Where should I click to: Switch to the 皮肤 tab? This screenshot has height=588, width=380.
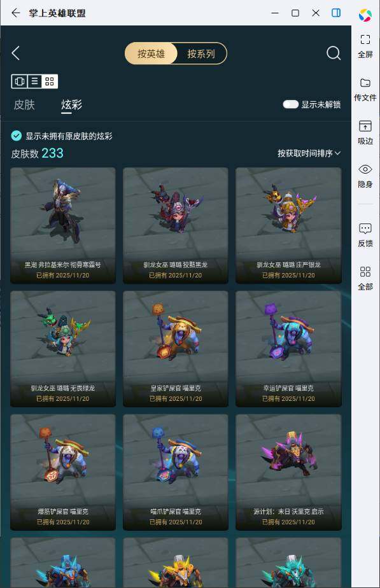[x=24, y=104]
